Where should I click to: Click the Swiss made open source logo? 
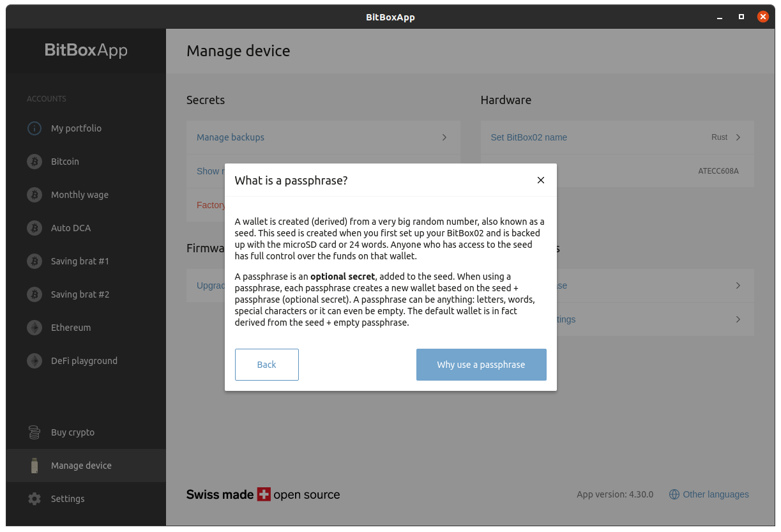(263, 494)
